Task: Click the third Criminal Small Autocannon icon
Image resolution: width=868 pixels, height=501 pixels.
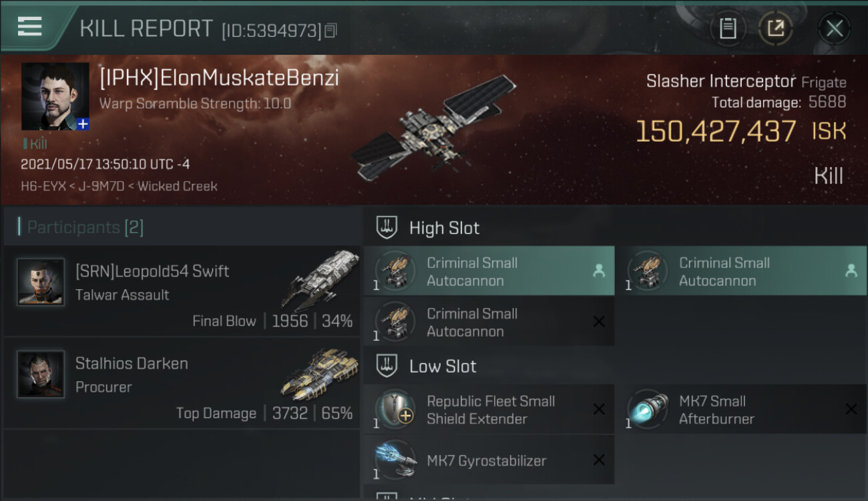Action: [394, 321]
